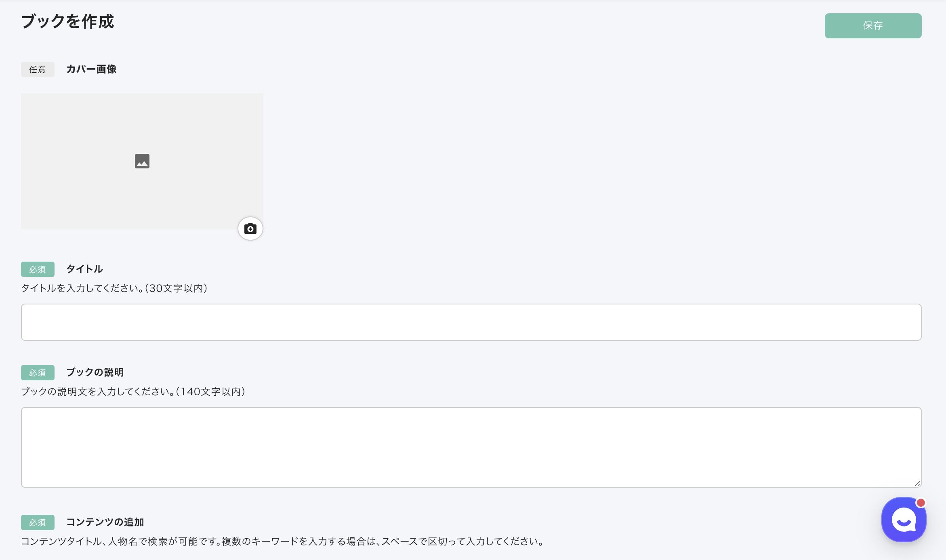
Task: Focus the ブックの説明 textarea
Action: click(471, 447)
